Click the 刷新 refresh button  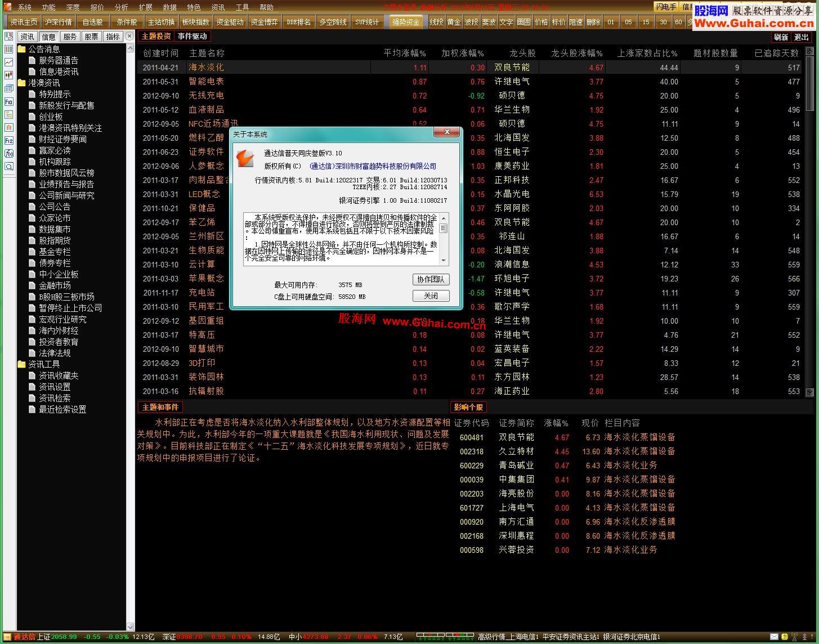[x=781, y=37]
